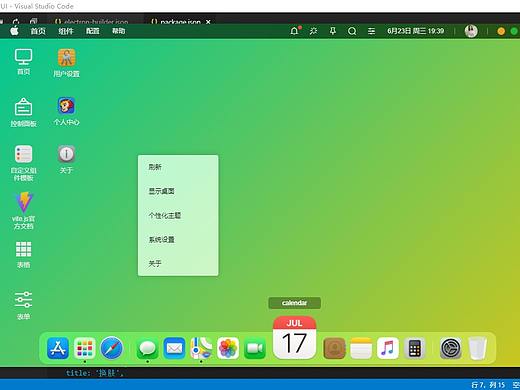The image size is (520, 390).
Task: Open System Preferences gear in dock
Action: pyautogui.click(x=450, y=348)
